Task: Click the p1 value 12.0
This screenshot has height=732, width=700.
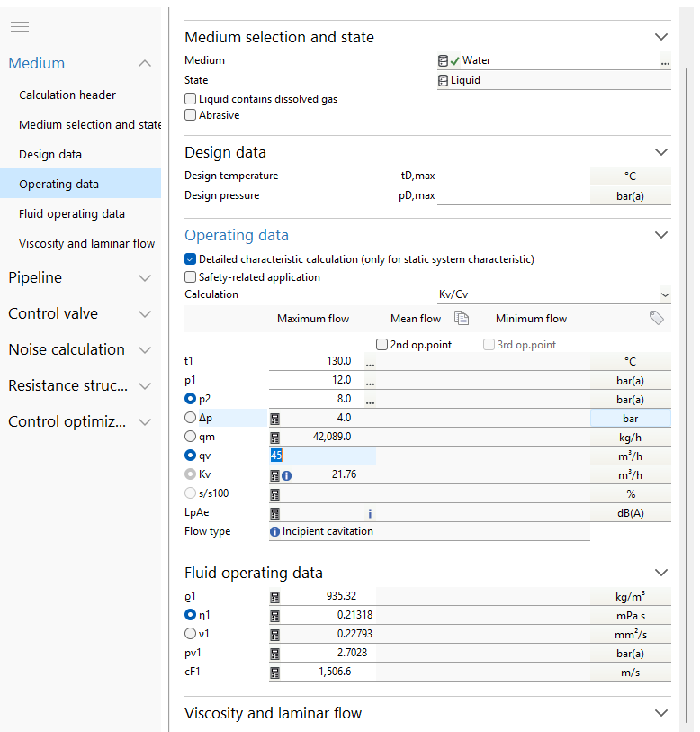Action: tap(342, 380)
